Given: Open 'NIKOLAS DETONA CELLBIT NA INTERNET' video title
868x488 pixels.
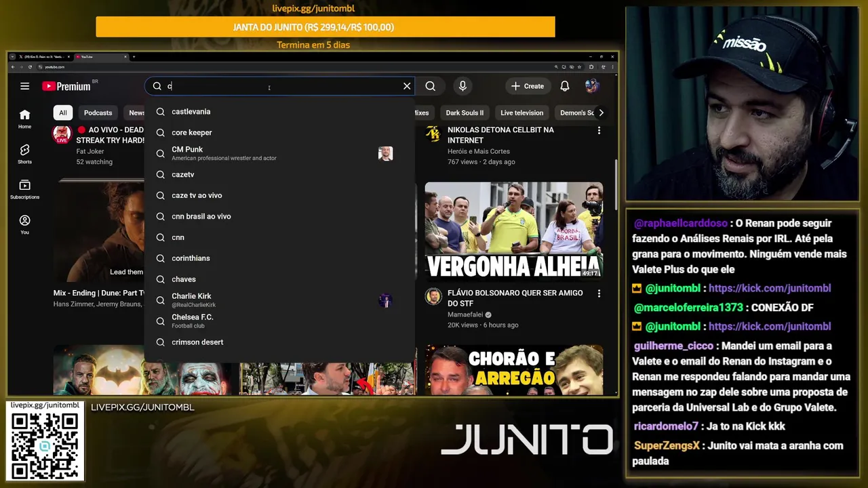Looking at the screenshot, I should tap(500, 135).
